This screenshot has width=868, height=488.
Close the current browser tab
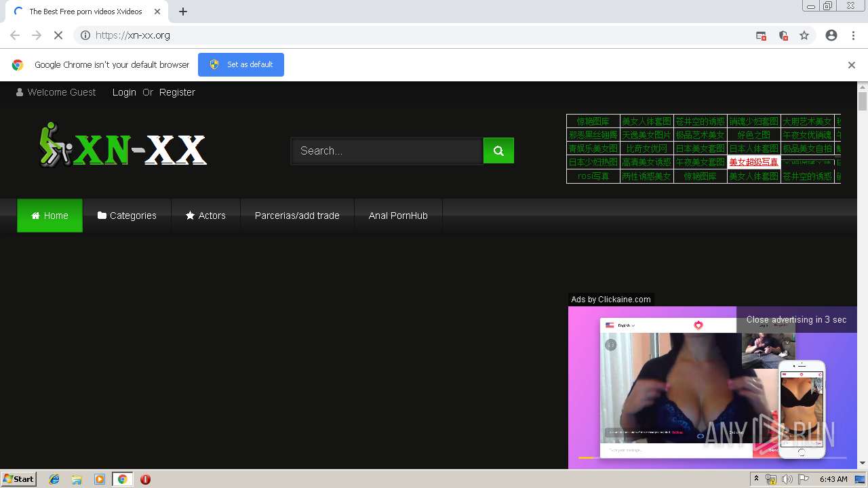[157, 12]
